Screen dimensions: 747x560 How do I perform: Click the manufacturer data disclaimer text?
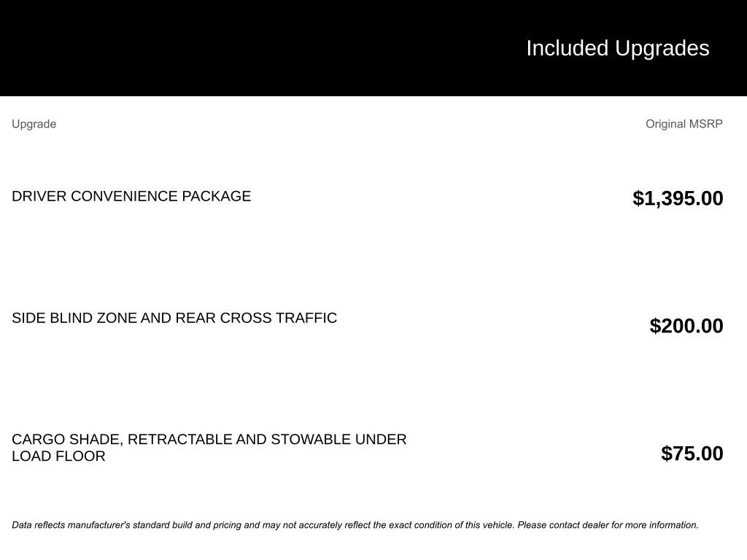(x=355, y=525)
